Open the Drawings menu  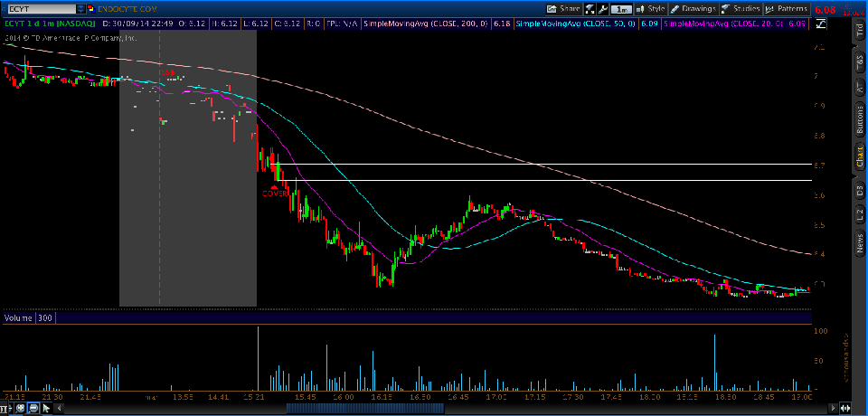click(x=693, y=8)
